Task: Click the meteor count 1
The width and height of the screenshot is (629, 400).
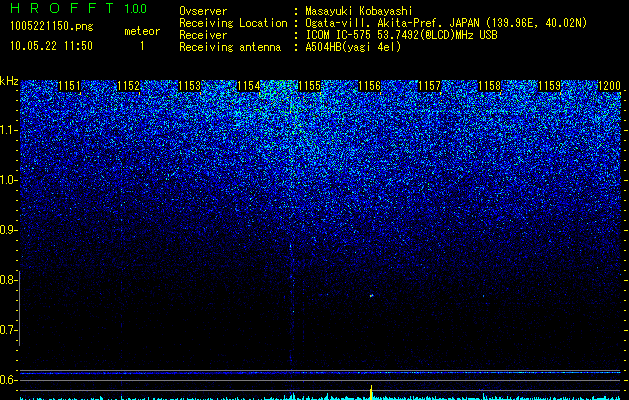Action: pos(142,46)
